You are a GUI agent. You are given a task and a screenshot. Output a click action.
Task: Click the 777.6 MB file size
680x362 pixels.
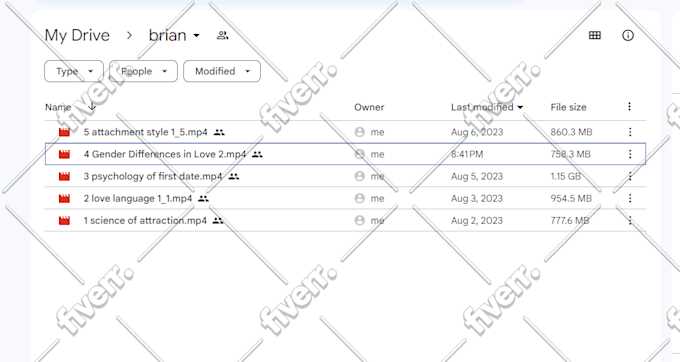point(570,220)
